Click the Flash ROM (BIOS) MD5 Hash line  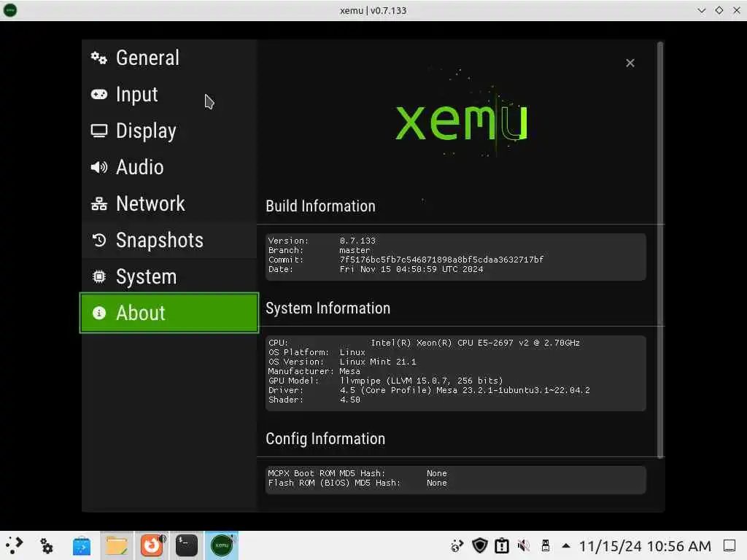click(357, 483)
